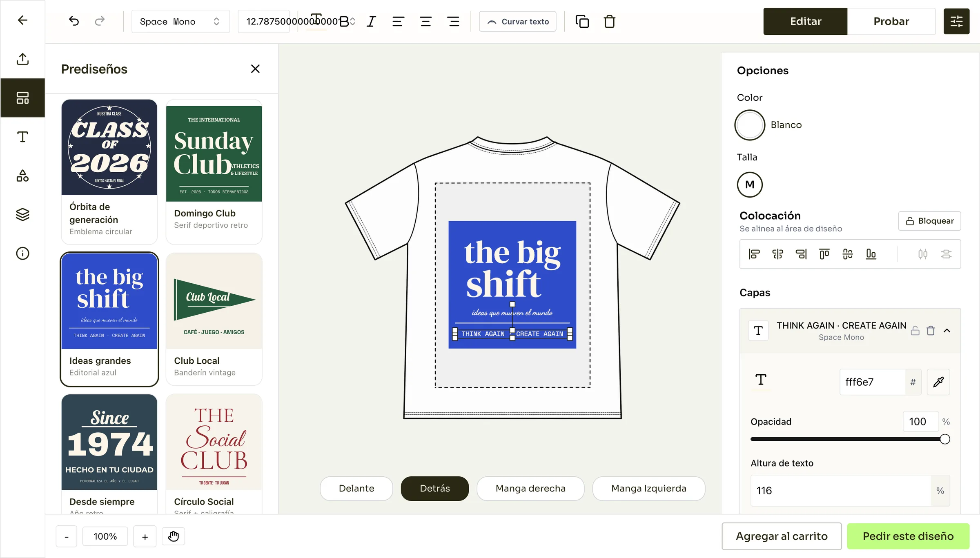This screenshot has height=558, width=980.
Task: Click Agregar al carrito
Action: (782, 536)
